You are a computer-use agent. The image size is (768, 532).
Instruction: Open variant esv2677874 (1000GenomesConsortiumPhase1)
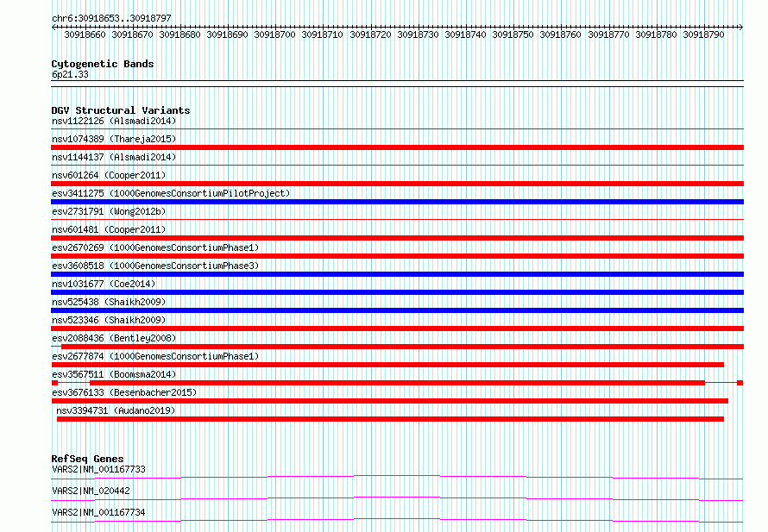coord(155,356)
